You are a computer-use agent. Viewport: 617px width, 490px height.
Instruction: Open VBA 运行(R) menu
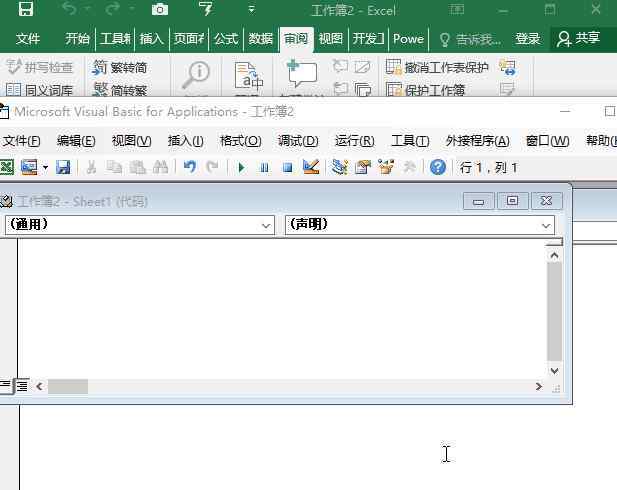coord(355,141)
